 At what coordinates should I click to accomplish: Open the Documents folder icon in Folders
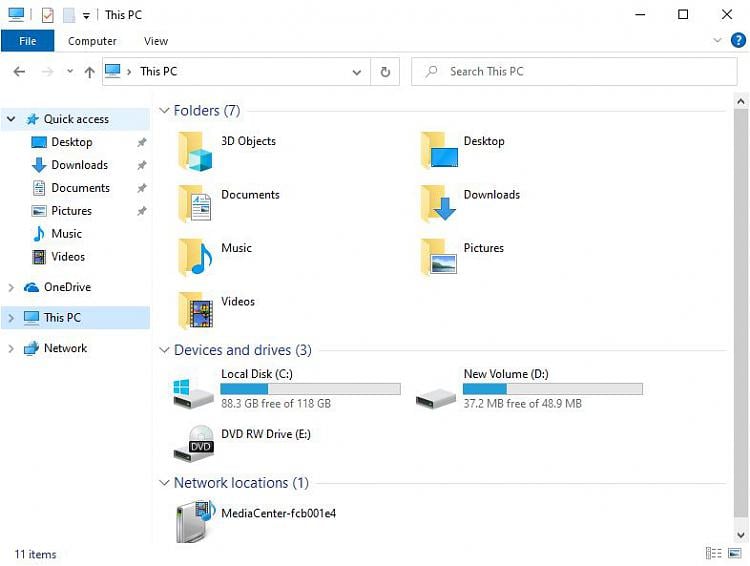(x=195, y=204)
